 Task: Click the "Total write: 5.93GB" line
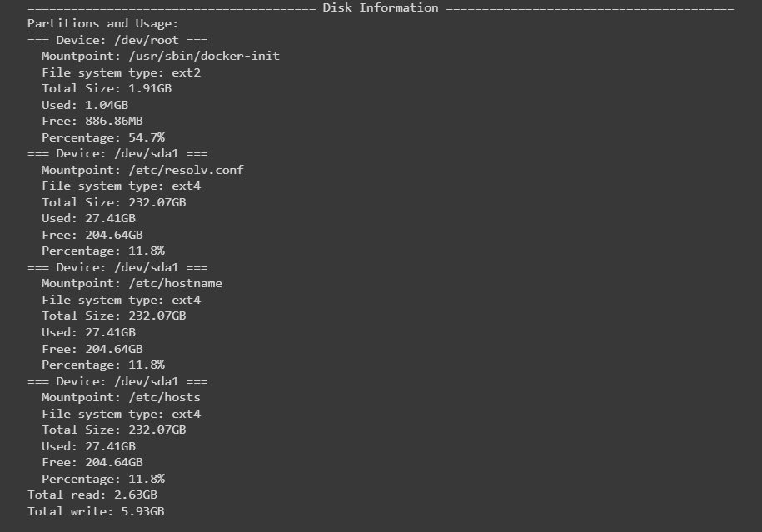pyautogui.click(x=96, y=511)
